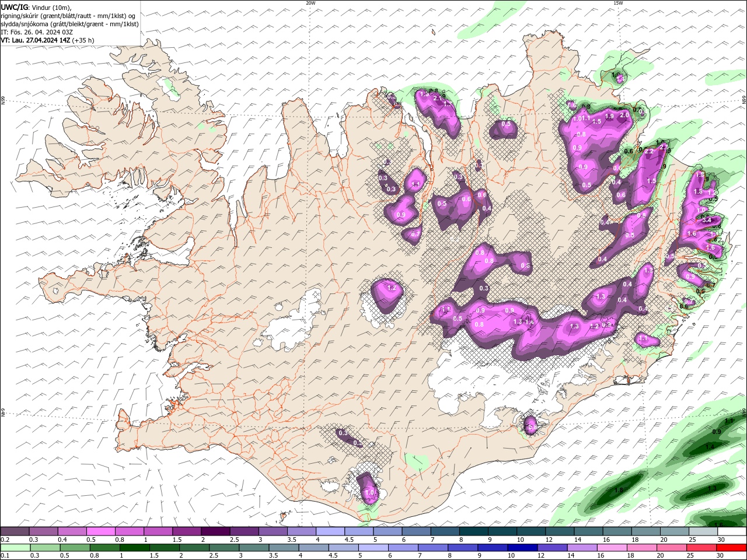
Task: Pick the pale grey snow swatch at 25
Action: [x=702, y=531]
